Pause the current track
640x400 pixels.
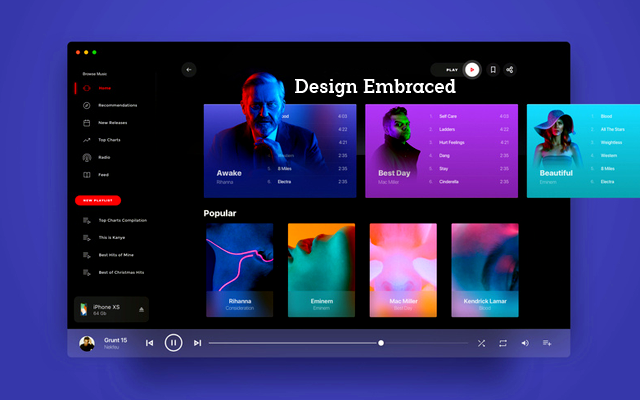tap(173, 343)
